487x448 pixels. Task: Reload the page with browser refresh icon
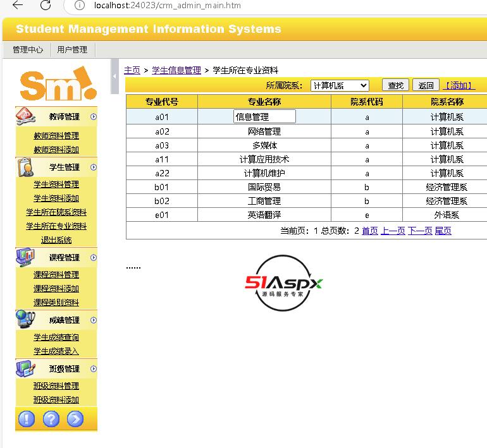(46, 6)
